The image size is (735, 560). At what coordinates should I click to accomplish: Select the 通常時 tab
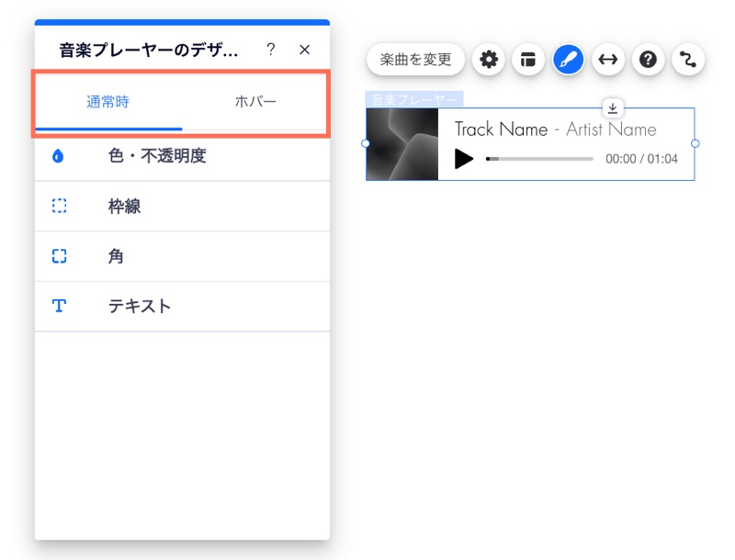click(107, 102)
